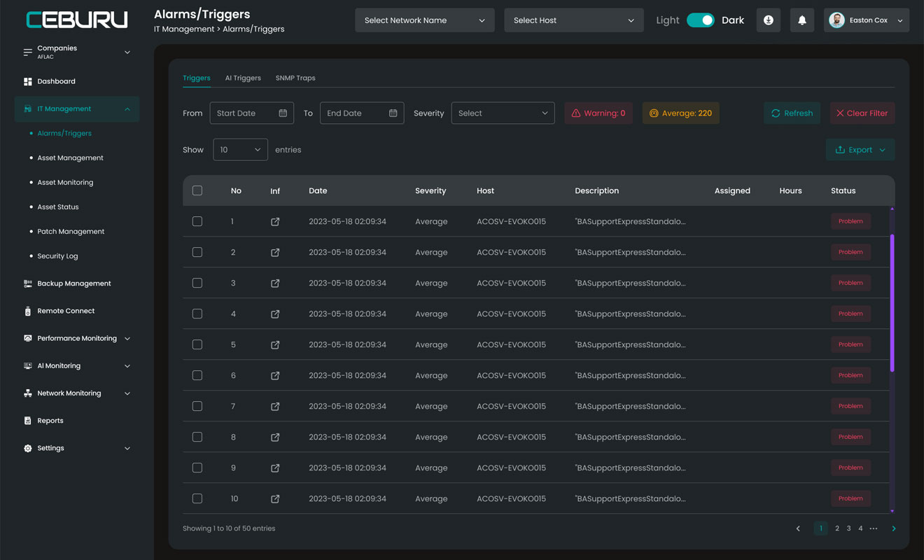Open info link for row 7

275,406
